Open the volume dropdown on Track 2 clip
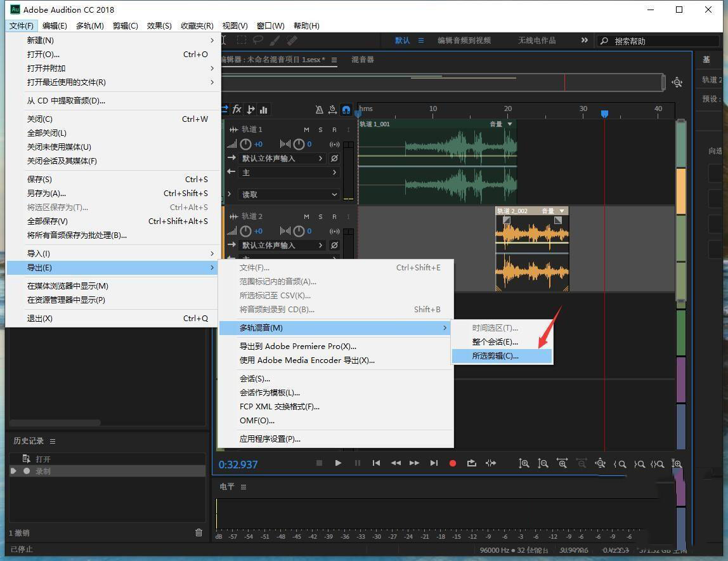The height and width of the screenshot is (561, 728). [x=562, y=211]
